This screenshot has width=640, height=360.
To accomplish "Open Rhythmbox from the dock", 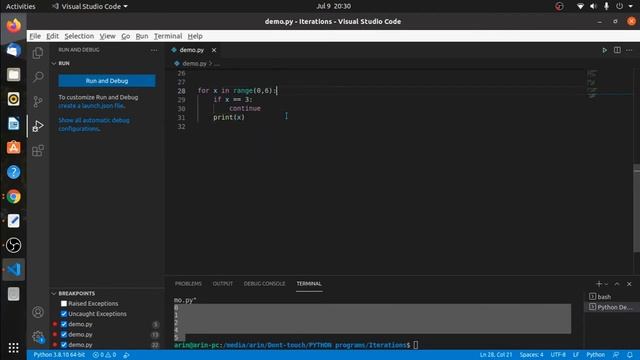I will (x=13, y=99).
